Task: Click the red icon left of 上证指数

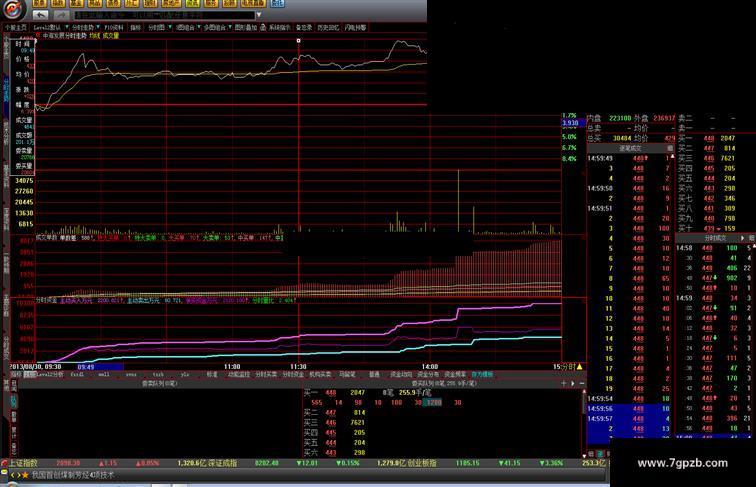Action: click(x=4, y=463)
